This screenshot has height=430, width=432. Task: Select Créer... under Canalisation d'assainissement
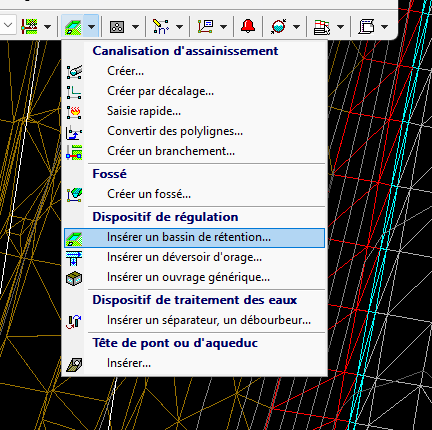194,71
